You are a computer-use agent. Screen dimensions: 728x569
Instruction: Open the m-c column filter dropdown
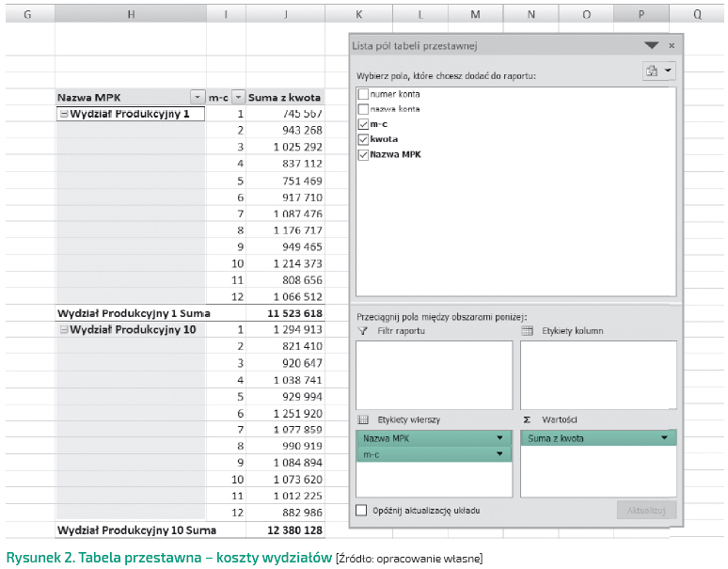[238, 97]
